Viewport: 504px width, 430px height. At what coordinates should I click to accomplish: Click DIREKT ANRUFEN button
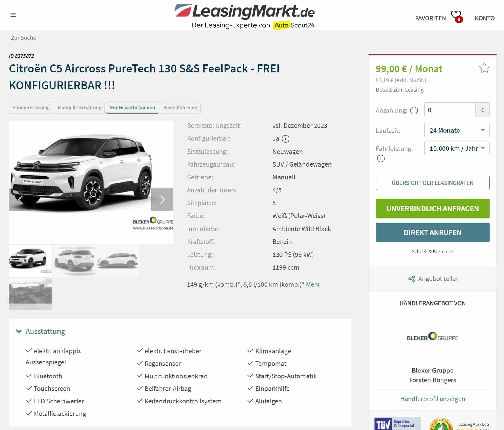coord(433,233)
